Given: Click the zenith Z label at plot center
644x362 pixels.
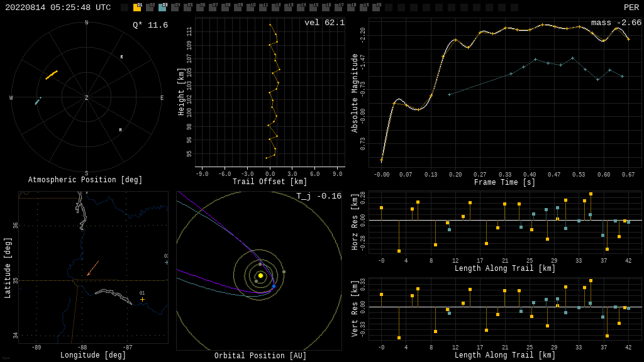Looking at the screenshot, I should click(86, 97).
